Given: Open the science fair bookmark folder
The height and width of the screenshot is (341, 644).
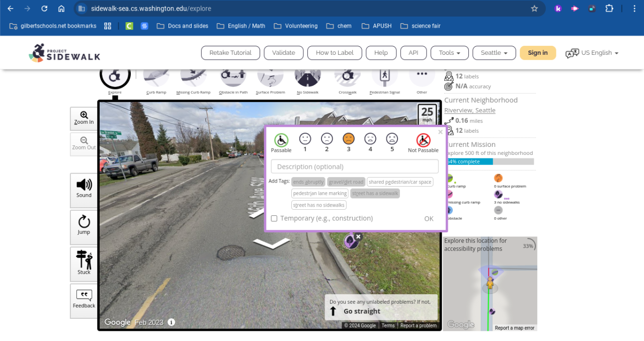Looking at the screenshot, I should [x=420, y=26].
